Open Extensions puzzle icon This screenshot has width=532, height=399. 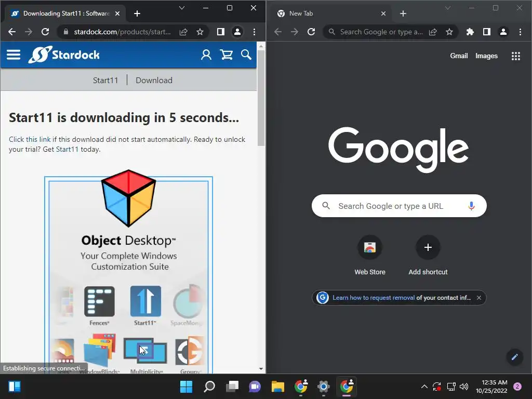tap(470, 32)
